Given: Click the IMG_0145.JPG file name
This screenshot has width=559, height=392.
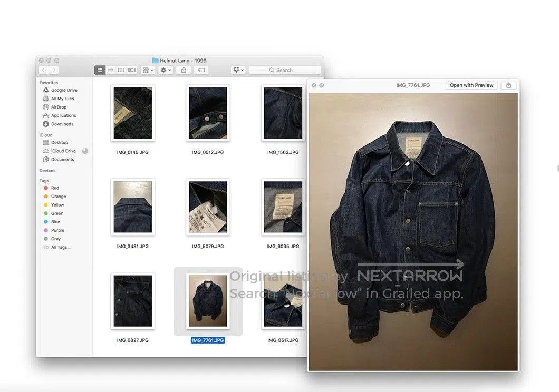Looking at the screenshot, I should (x=132, y=152).
